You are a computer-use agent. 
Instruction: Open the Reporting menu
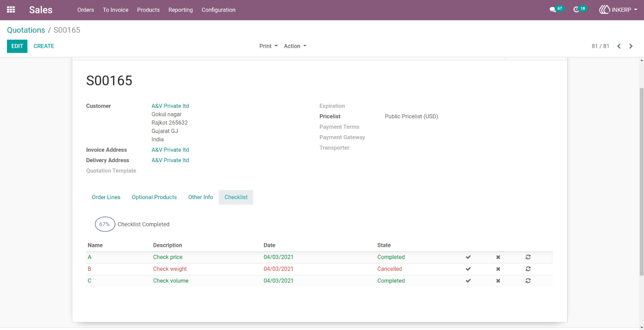point(180,10)
